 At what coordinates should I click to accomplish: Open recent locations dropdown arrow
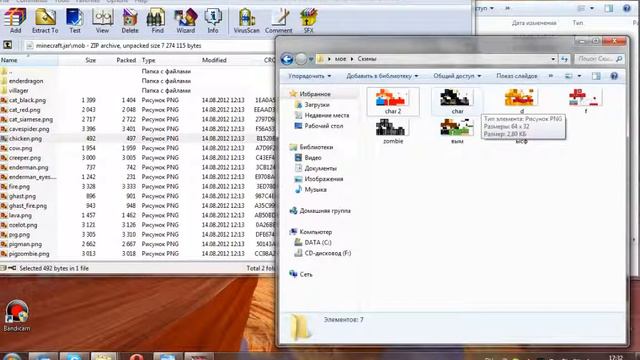pyautogui.click(x=311, y=59)
